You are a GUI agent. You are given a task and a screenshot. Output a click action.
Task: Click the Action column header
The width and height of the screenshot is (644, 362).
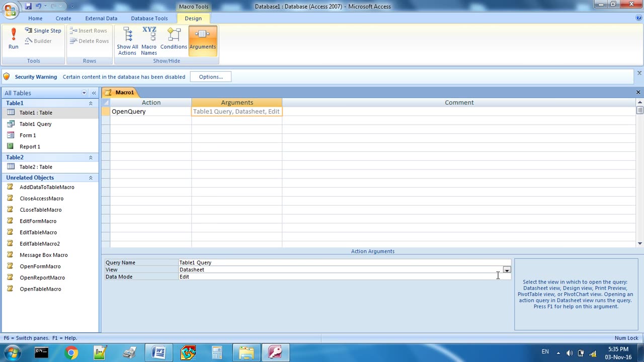coord(151,103)
